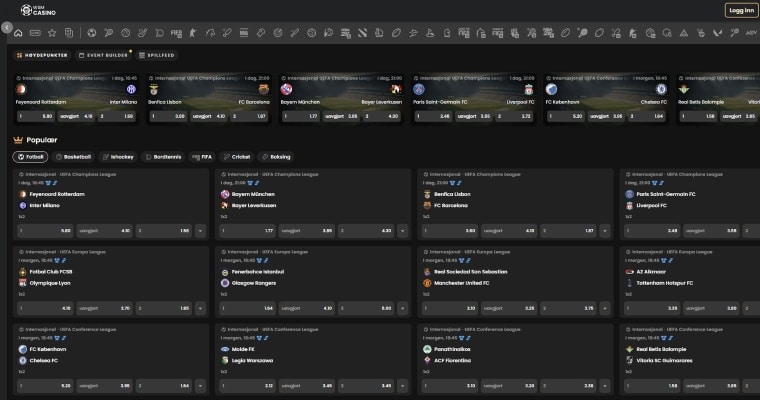Expand more markets for Feyenoord vs Inter Milano
Image resolution: width=760 pixels, height=400 pixels.
[201, 231]
